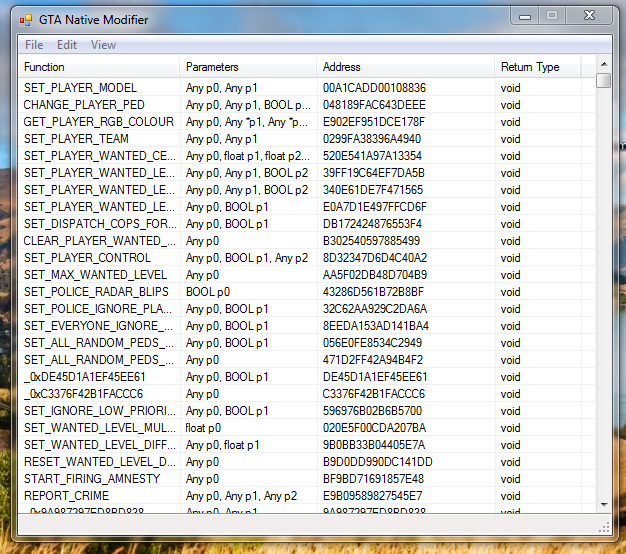Select the CLEAR_PLAYER_WANTED_... function
The width and height of the screenshot is (626, 554).
tap(99, 241)
